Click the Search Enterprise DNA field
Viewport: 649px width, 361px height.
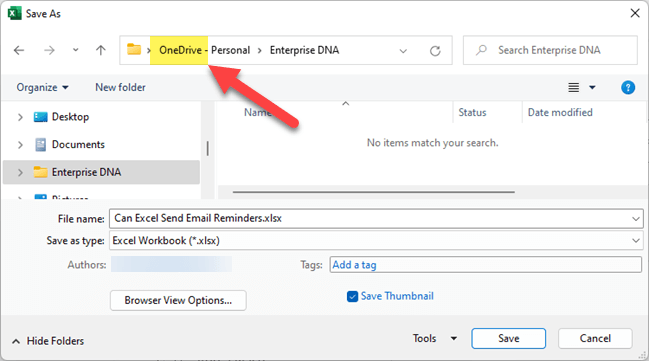pos(550,50)
